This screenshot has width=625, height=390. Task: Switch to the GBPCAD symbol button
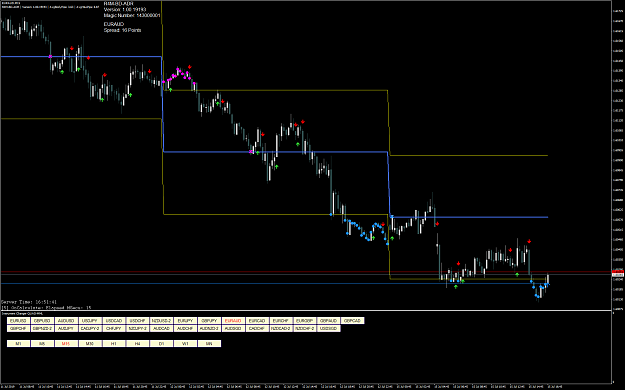[353, 321]
